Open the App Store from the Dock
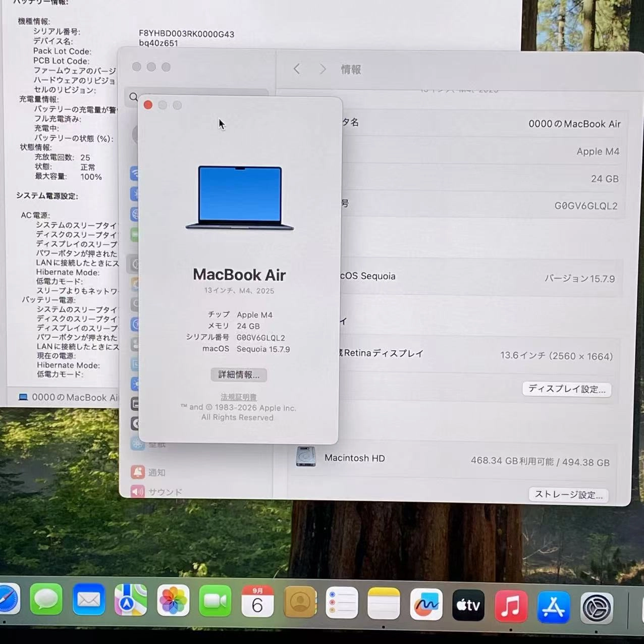644x644 pixels. point(554,607)
